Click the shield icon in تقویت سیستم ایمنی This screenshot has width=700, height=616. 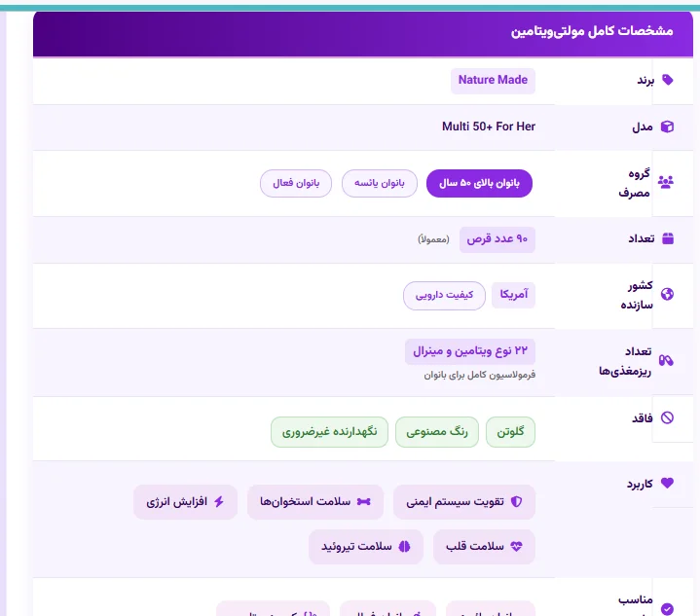(517, 502)
